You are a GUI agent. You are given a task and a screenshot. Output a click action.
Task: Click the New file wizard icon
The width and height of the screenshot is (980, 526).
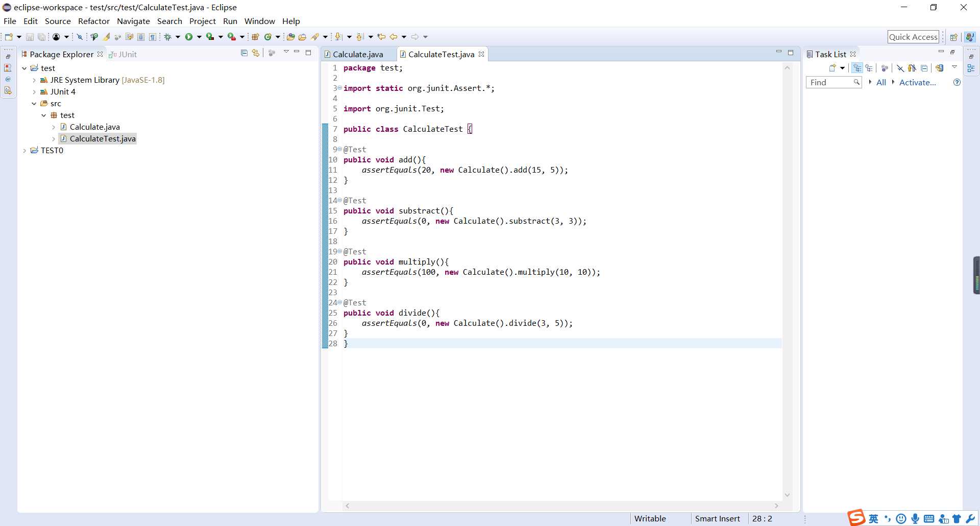click(9, 37)
